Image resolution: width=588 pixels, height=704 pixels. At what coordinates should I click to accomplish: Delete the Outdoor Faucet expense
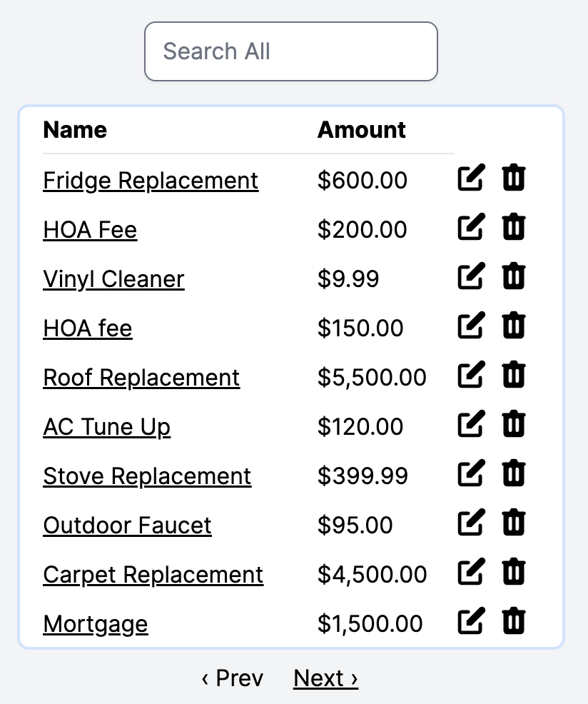pyautogui.click(x=514, y=523)
